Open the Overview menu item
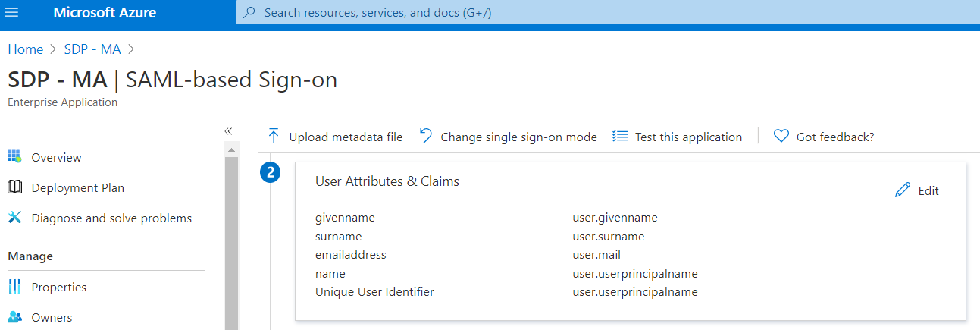 pyautogui.click(x=56, y=158)
